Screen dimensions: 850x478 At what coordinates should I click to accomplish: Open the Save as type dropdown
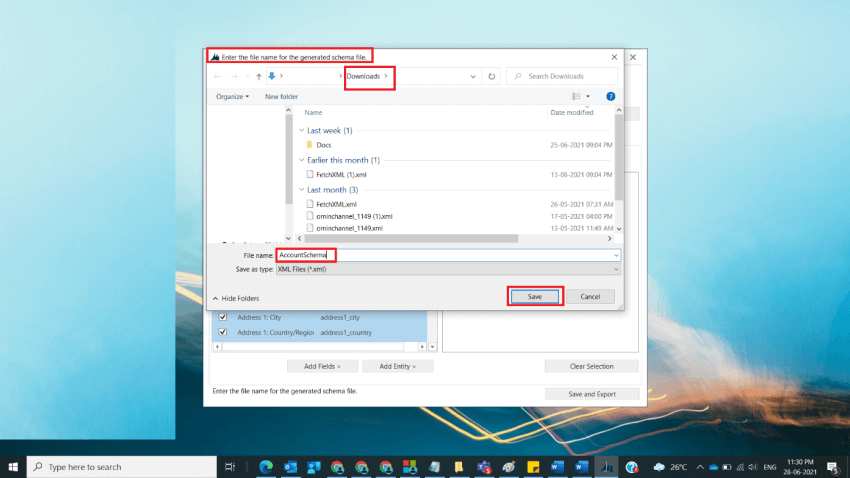coord(448,269)
